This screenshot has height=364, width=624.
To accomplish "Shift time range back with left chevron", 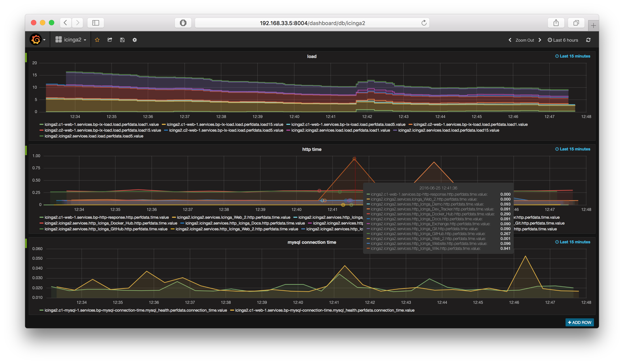I will click(510, 40).
